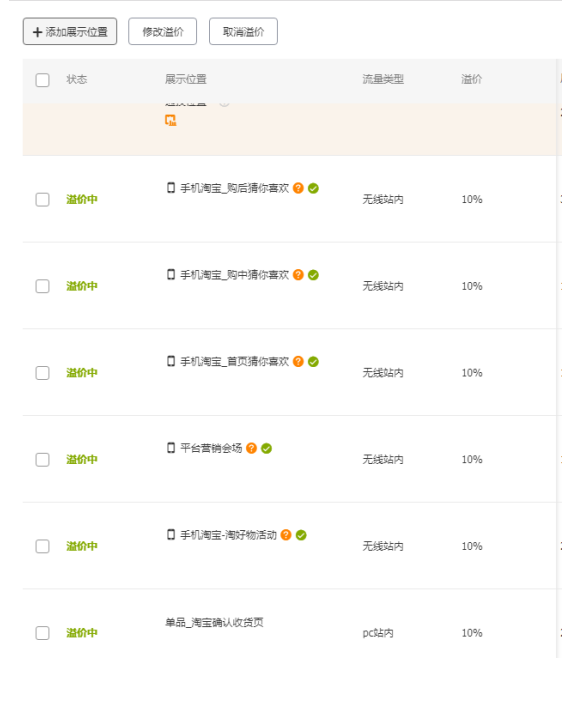Toggle the select-all checkbox in the table header
Viewport: 572px width, 717px height.
43,80
